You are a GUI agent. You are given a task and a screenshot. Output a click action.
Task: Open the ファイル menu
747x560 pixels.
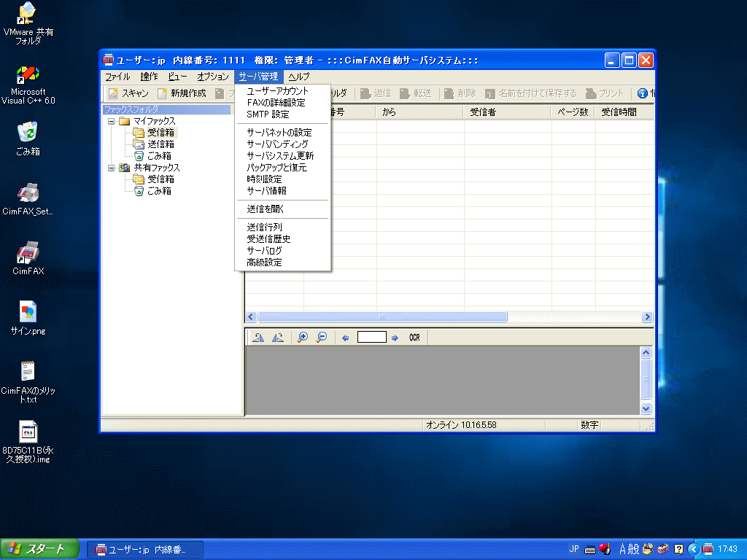point(117,77)
